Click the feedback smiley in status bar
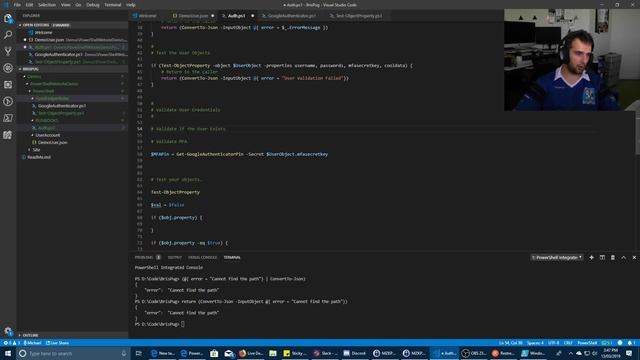The width and height of the screenshot is (640, 360). click(620, 343)
